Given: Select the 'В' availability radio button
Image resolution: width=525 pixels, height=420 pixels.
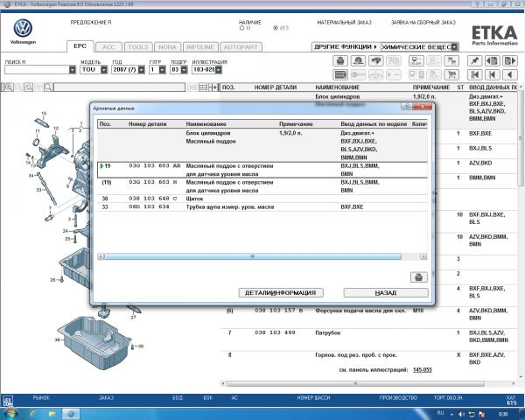Looking at the screenshot, I should coord(242,28).
